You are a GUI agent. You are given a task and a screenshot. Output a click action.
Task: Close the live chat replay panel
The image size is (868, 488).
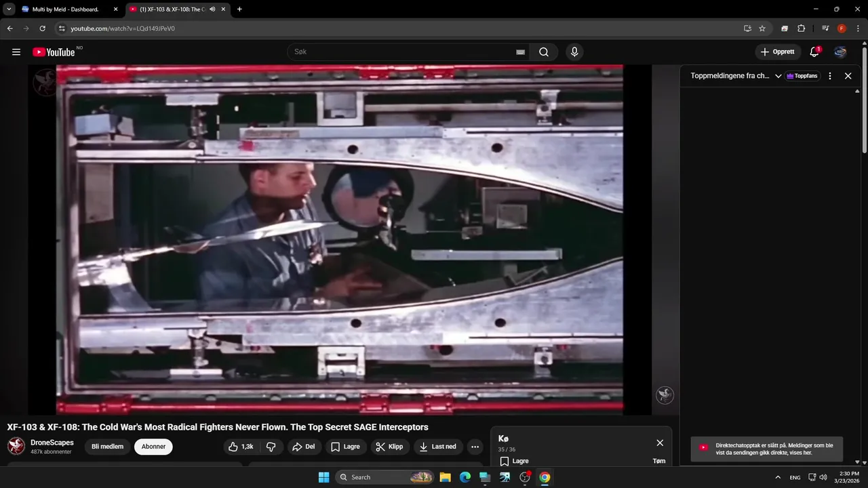[x=848, y=76]
